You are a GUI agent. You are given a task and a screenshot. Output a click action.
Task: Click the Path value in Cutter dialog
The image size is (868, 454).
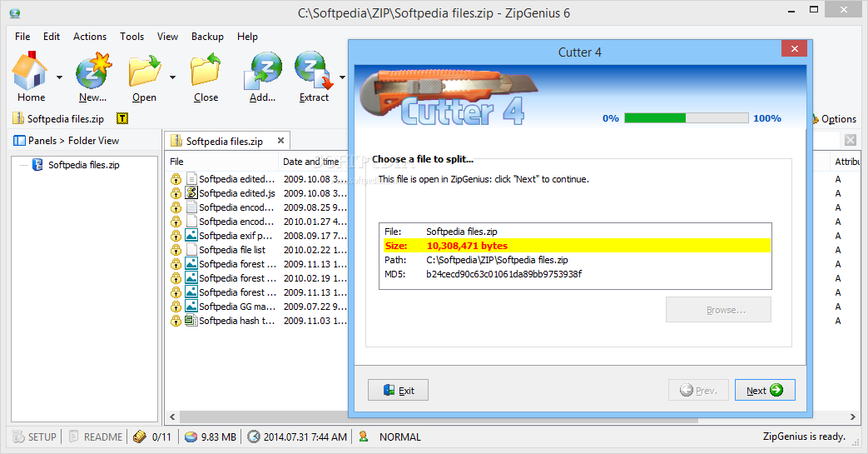pos(497,260)
